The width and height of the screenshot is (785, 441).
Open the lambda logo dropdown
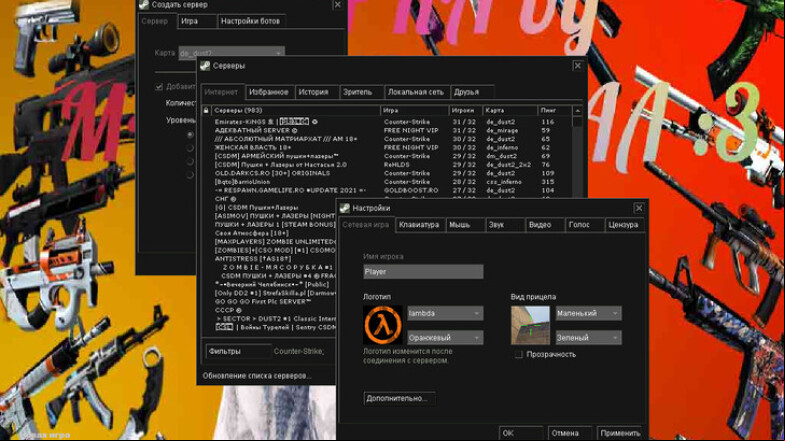pyautogui.click(x=445, y=313)
